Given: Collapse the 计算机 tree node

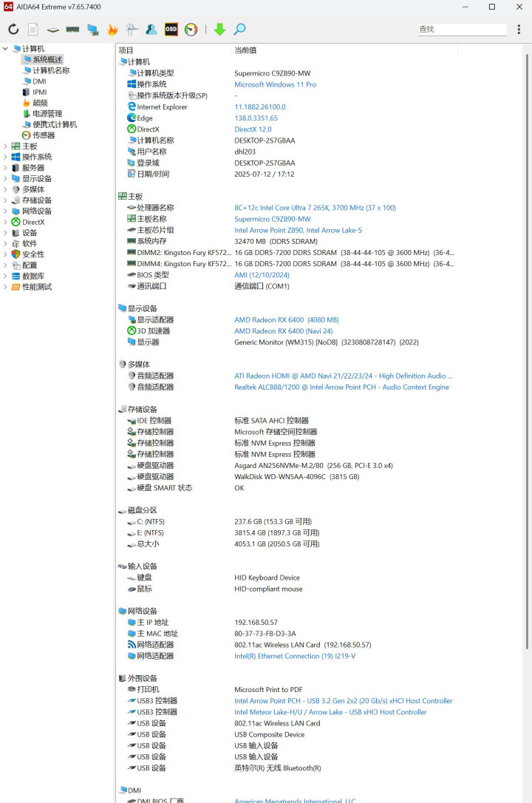Looking at the screenshot, I should [x=5, y=49].
